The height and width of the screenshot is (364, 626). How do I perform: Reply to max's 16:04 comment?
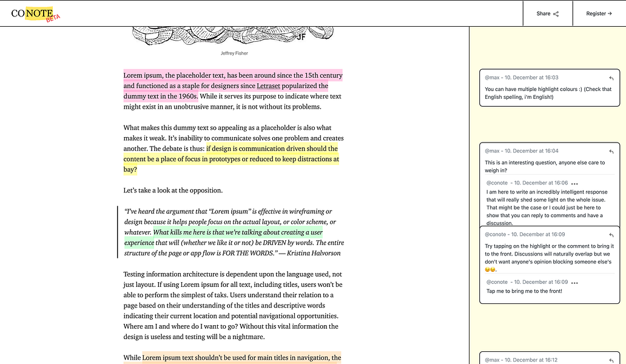(x=611, y=152)
